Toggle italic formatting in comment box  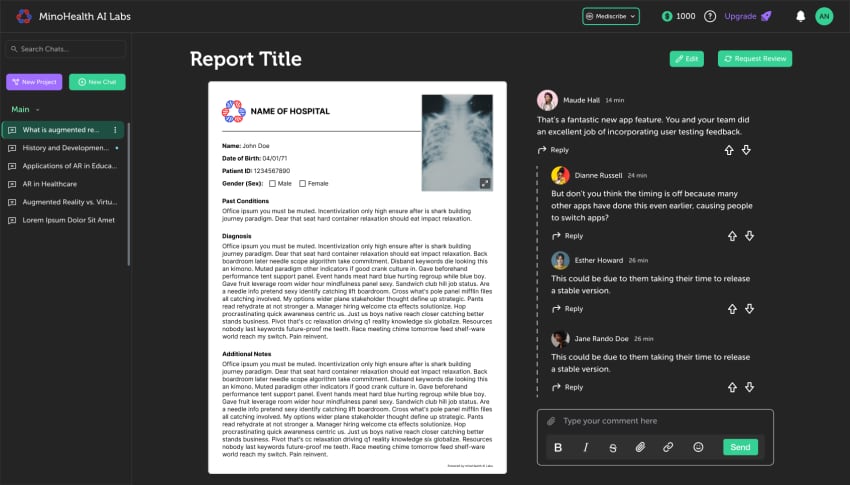click(x=585, y=447)
